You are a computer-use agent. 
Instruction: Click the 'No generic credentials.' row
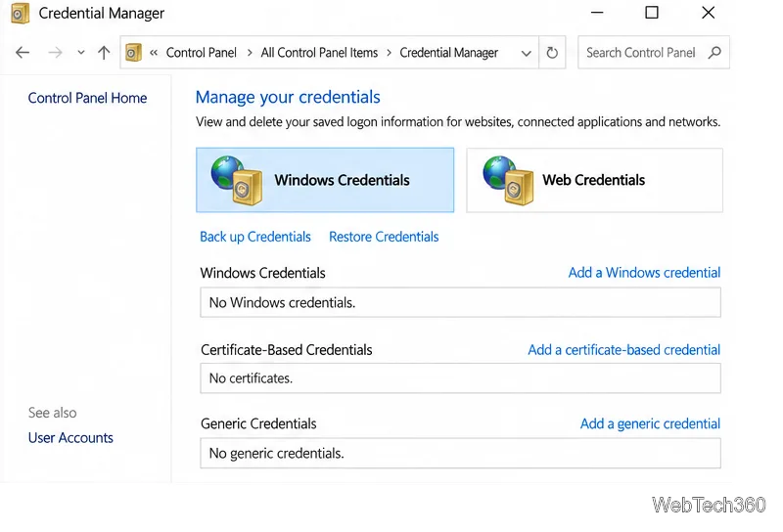(x=460, y=453)
